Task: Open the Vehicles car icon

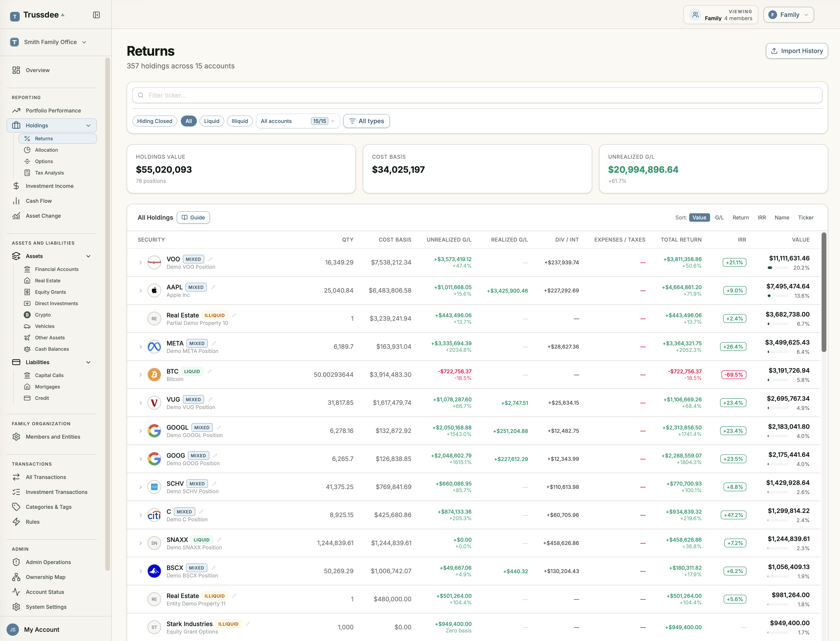Action: (x=27, y=326)
